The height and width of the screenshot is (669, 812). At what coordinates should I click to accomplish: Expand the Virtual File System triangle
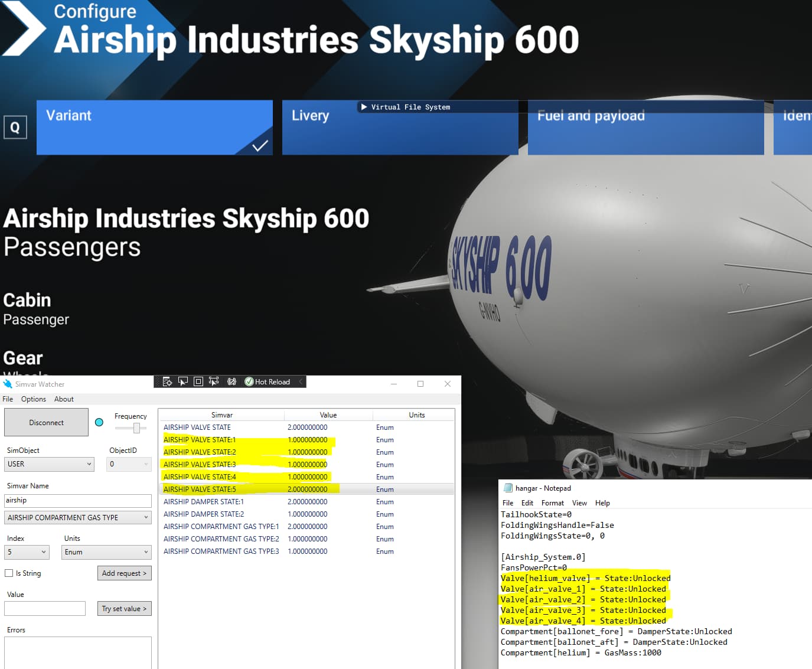tap(364, 107)
